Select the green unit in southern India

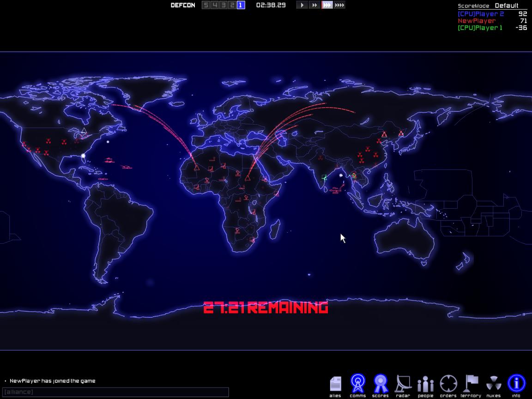(x=324, y=177)
